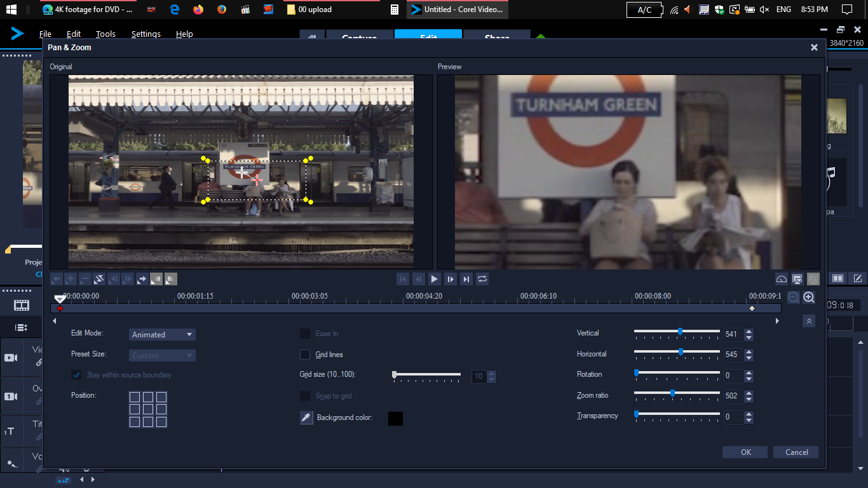Click the Cancel button
The image size is (868, 488).
click(797, 452)
